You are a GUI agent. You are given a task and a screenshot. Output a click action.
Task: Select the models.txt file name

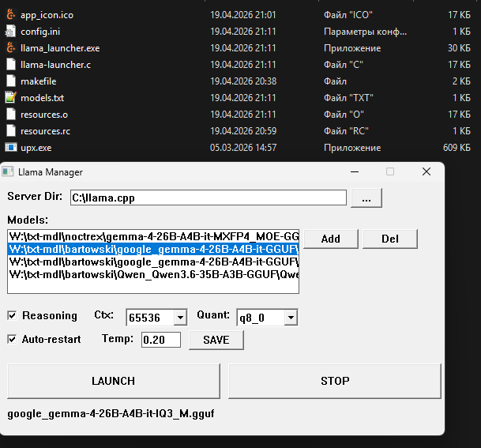click(43, 97)
